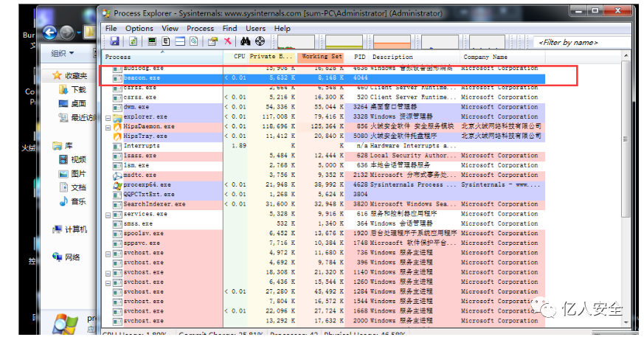Screen dimensions: 644x337
Task: Collapse svchost.exe tree with PID 1260
Action: tap(108, 283)
